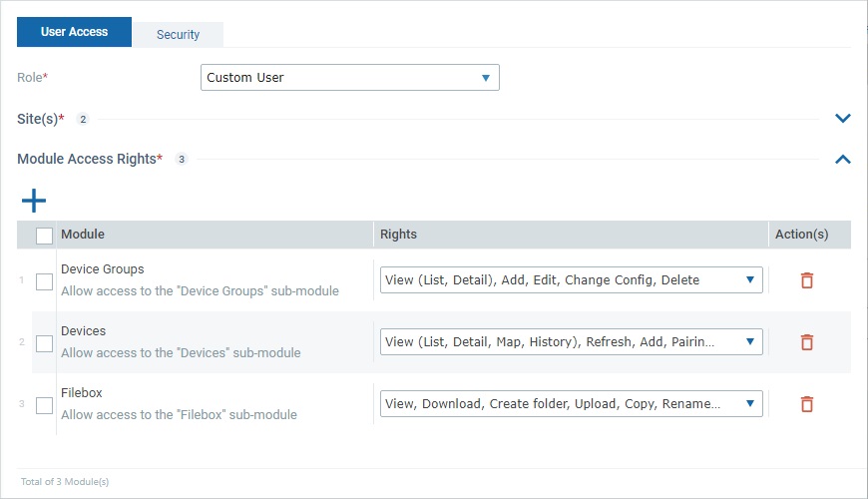The width and height of the screenshot is (868, 499).
Task: Collapse the Module Access Rights section
Action: 842,160
